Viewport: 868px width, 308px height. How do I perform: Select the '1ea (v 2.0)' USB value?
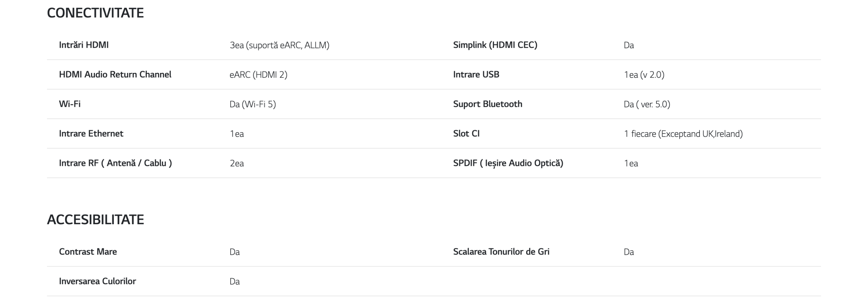pos(644,75)
